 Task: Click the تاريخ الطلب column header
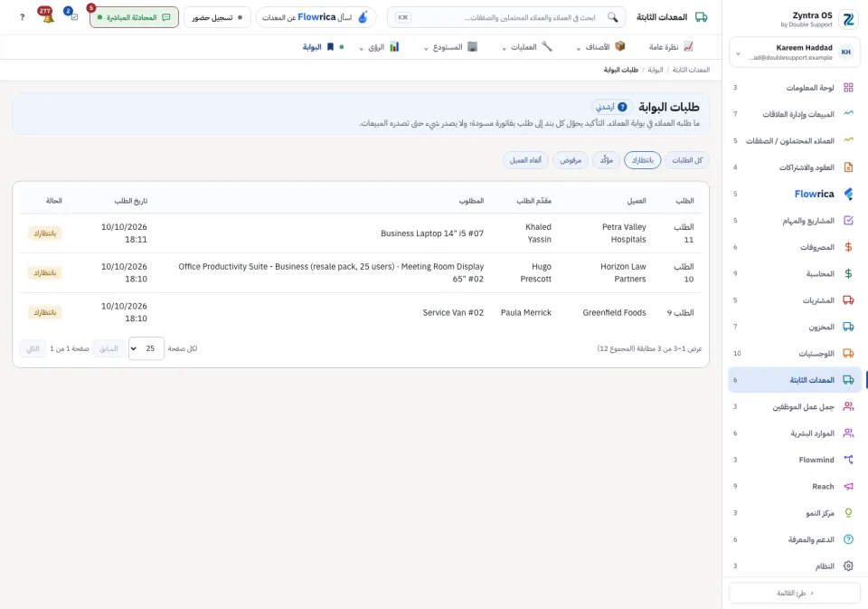(131, 201)
